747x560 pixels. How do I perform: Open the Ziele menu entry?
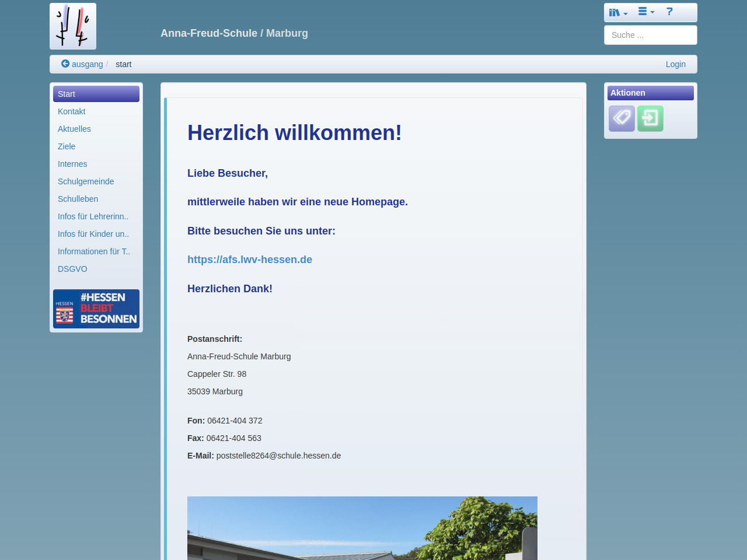(x=67, y=146)
